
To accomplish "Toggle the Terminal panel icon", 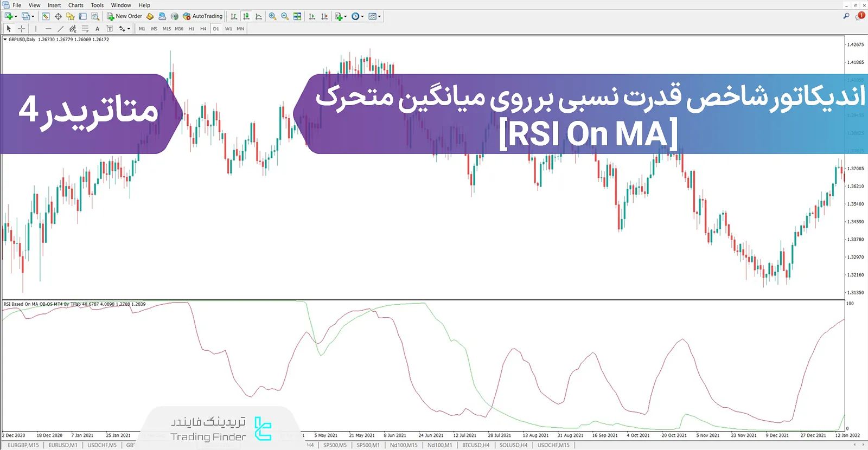I will (x=82, y=16).
